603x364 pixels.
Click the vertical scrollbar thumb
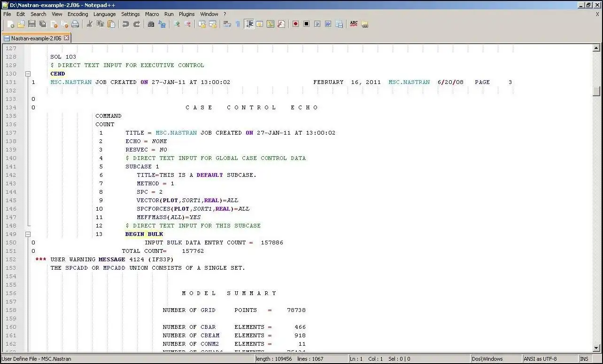point(596,91)
